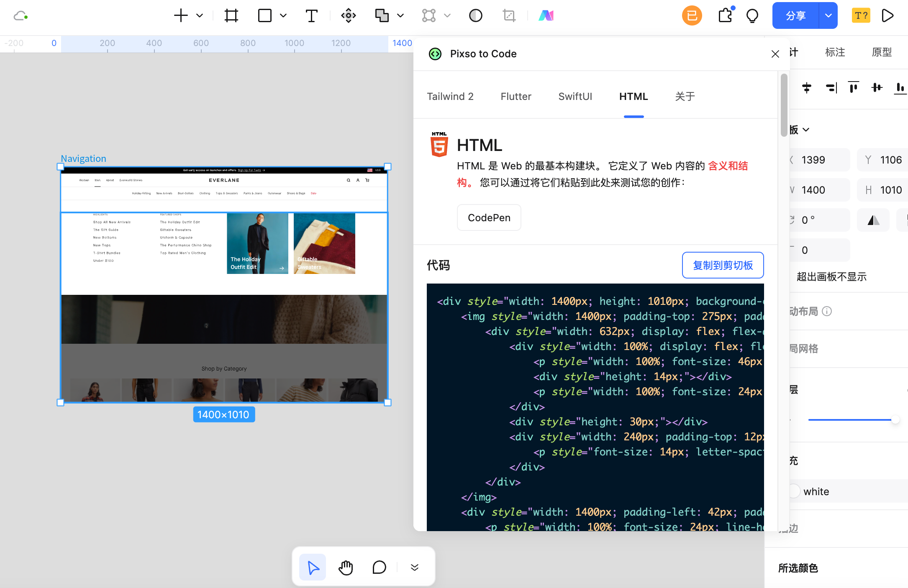Click the X position field 1399
The width and height of the screenshot is (908, 588).
[820, 160]
